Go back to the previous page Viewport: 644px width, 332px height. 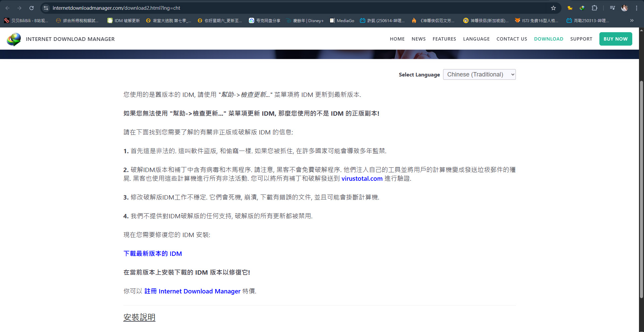7,8
